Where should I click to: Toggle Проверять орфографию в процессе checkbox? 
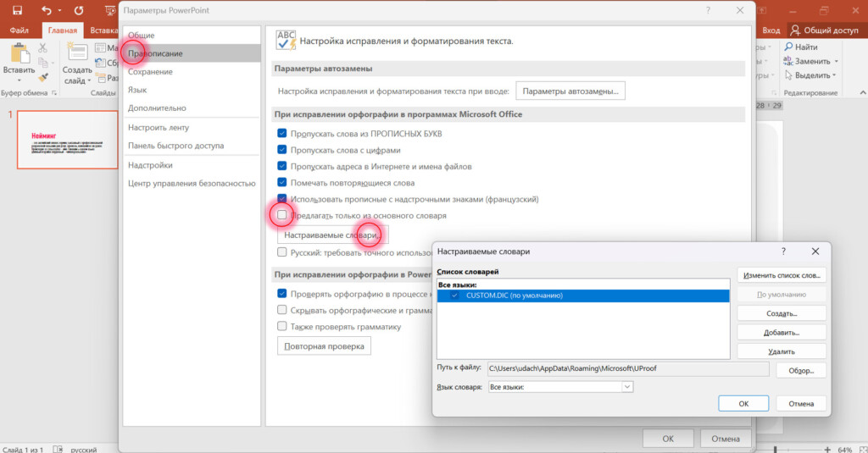[281, 294]
